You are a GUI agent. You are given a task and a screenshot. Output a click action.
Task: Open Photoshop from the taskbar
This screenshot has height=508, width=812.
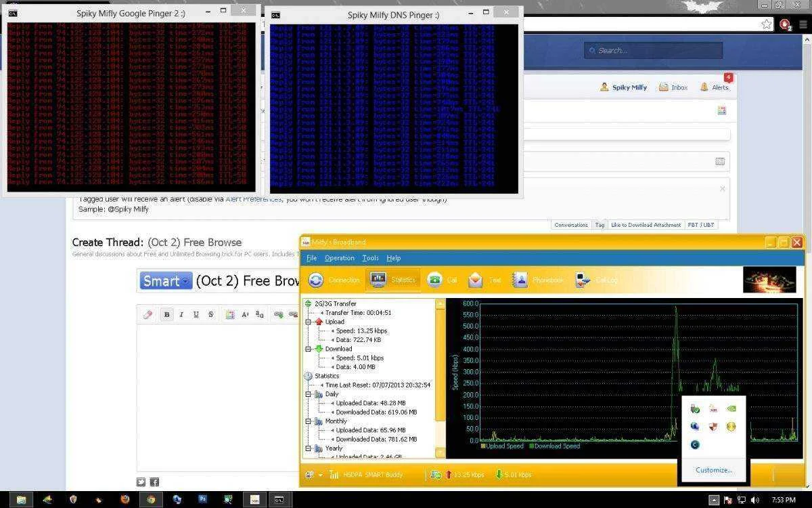pos(202,500)
